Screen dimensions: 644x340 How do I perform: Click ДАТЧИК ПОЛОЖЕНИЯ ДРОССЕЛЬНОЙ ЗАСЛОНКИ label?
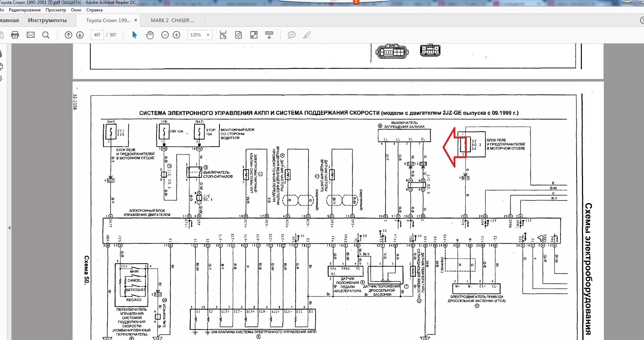click(x=382, y=290)
